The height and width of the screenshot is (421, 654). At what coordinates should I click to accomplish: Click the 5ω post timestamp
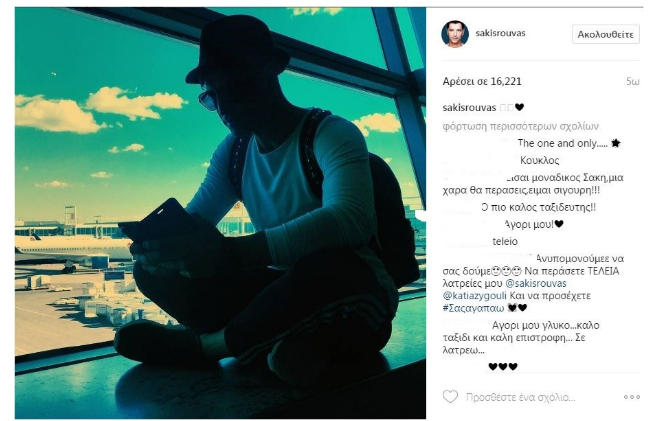tap(632, 82)
